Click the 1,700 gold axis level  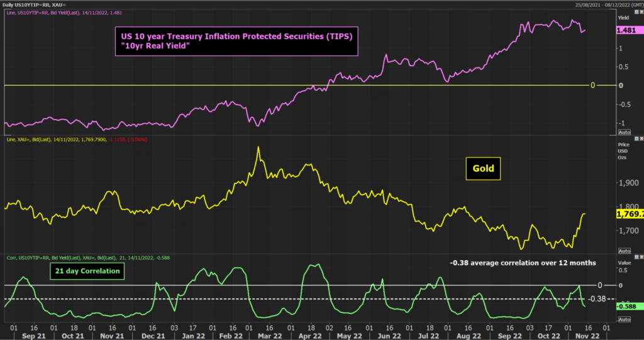pyautogui.click(x=629, y=231)
